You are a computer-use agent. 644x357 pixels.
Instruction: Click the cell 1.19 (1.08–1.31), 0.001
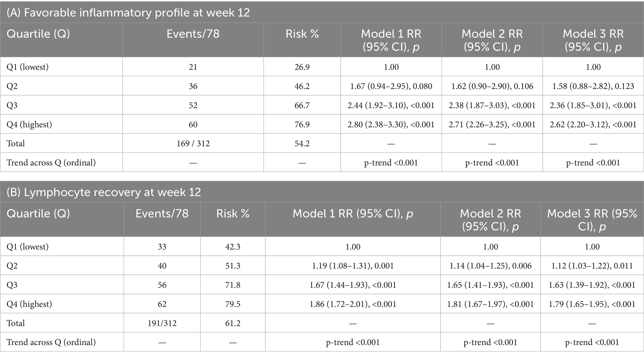click(353, 266)
